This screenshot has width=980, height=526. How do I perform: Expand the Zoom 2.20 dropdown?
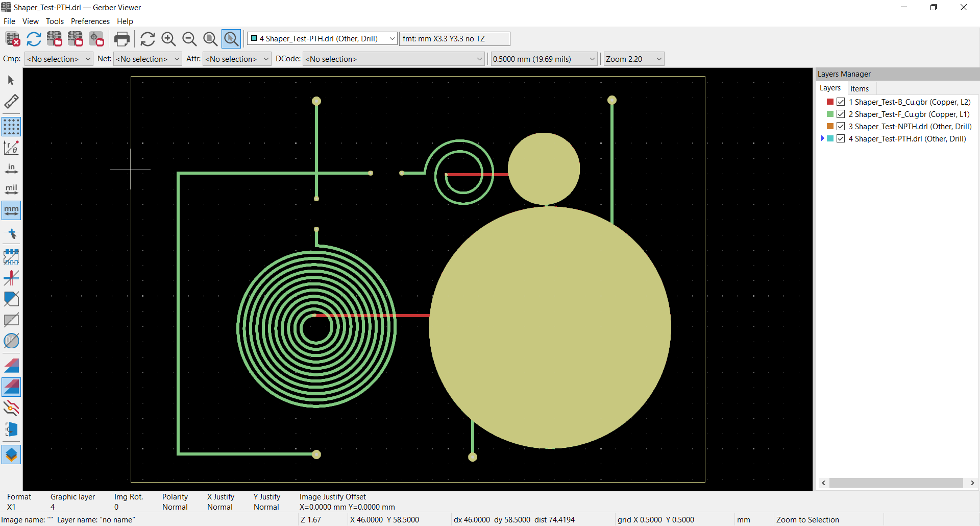click(633, 59)
